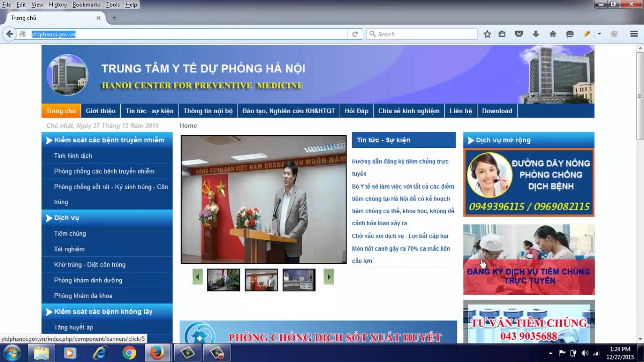Open the Downloads arrow icon
644x362 pixels.
pos(536,34)
